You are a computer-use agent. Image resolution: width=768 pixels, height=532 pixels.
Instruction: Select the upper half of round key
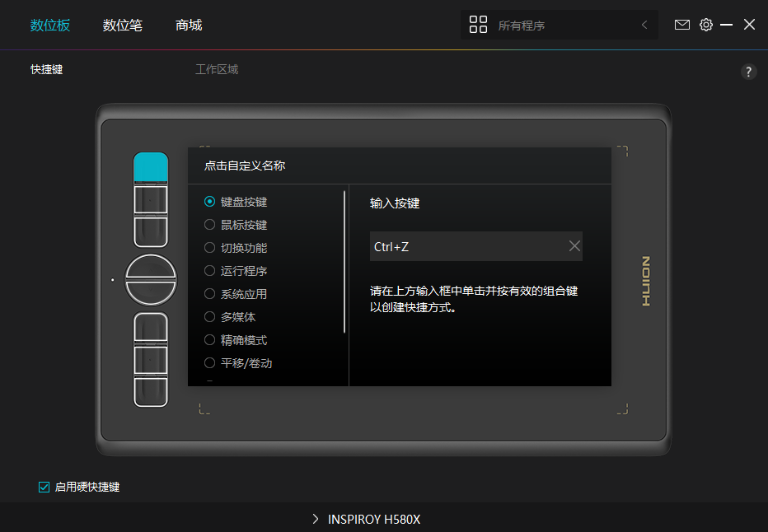pos(151,267)
